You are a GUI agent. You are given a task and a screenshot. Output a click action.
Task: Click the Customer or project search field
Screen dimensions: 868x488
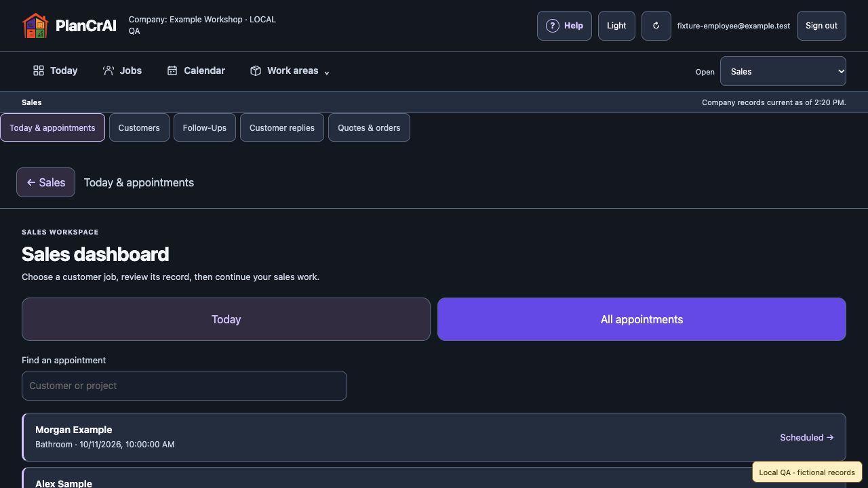click(184, 386)
